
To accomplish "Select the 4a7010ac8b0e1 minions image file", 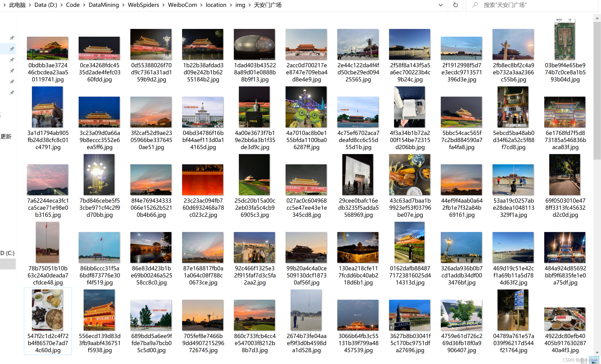I will pos(306,107).
